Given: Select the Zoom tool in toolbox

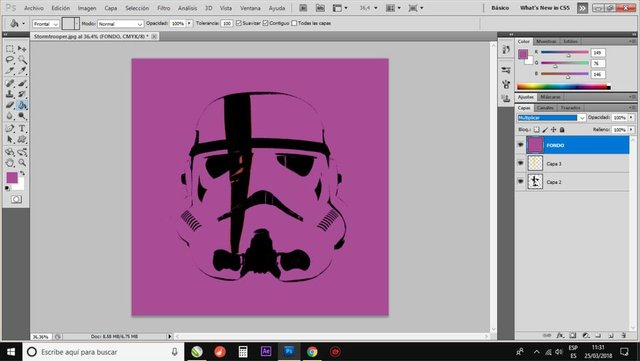Looking at the screenshot, I should pyautogui.click(x=22, y=163).
